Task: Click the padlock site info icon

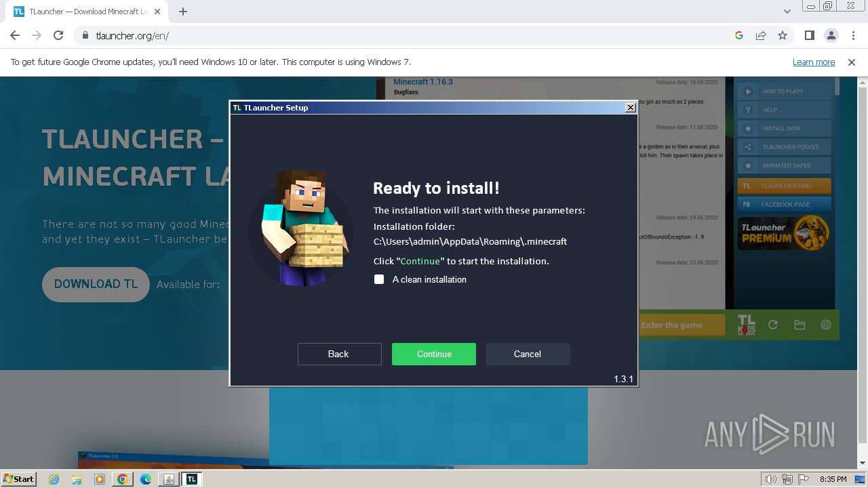Action: (x=85, y=35)
